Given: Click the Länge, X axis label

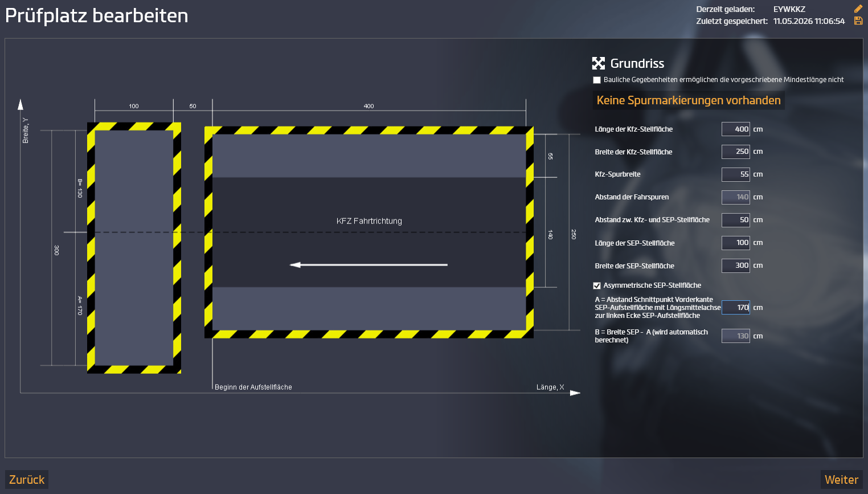Looking at the screenshot, I should coord(550,387).
